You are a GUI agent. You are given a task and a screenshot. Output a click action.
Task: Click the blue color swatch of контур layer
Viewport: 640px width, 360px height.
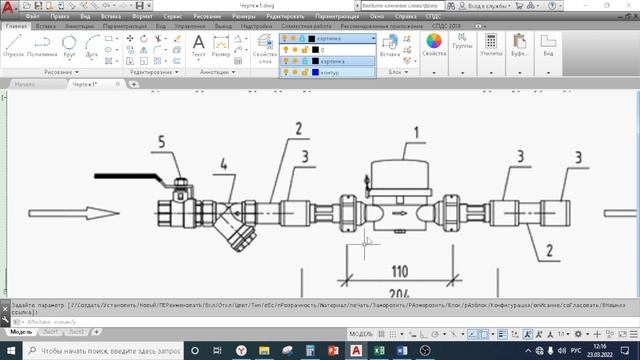tap(315, 72)
